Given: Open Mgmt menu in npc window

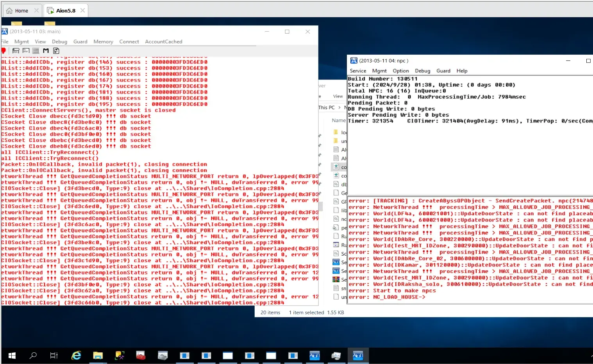Looking at the screenshot, I should click(x=379, y=71).
